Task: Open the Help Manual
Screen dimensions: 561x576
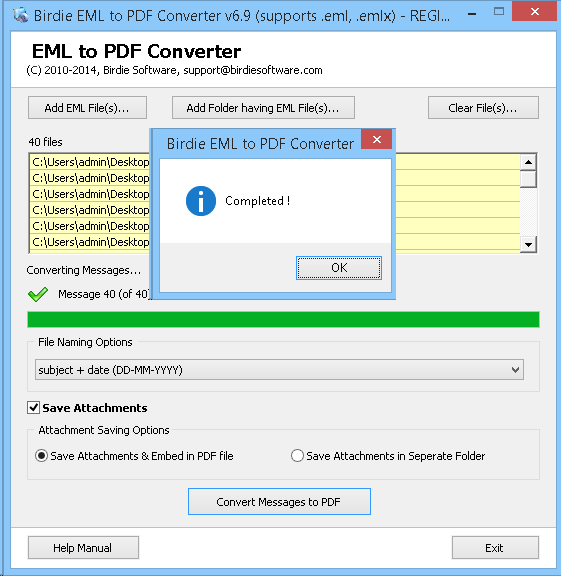Action: pyautogui.click(x=83, y=548)
